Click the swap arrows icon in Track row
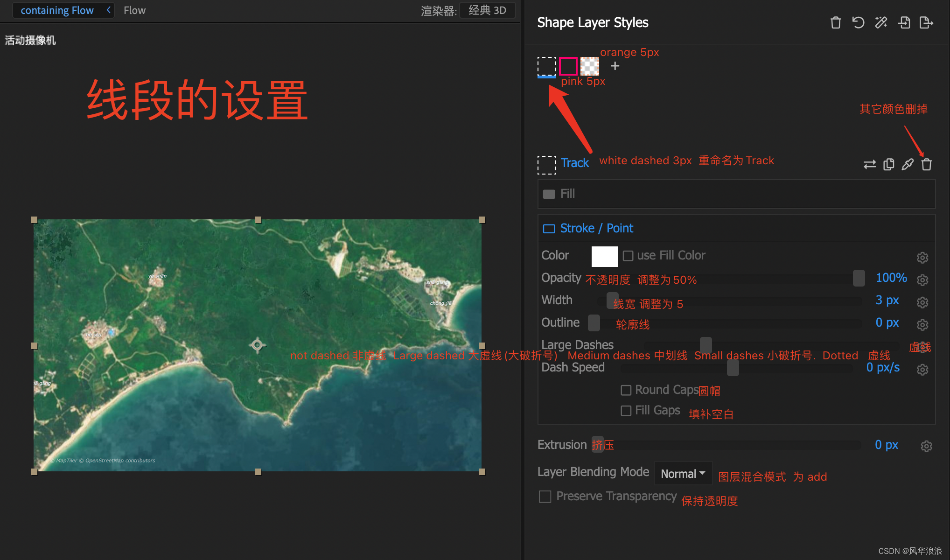 point(870,164)
